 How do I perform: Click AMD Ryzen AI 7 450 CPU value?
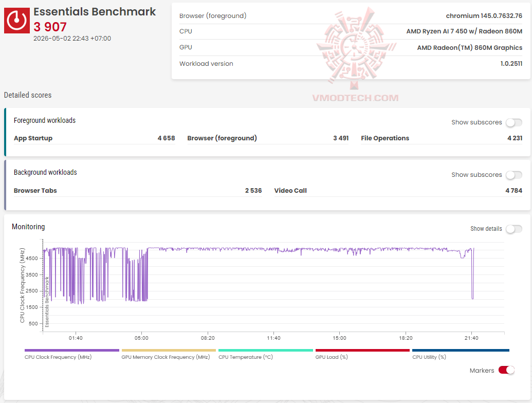[464, 31]
